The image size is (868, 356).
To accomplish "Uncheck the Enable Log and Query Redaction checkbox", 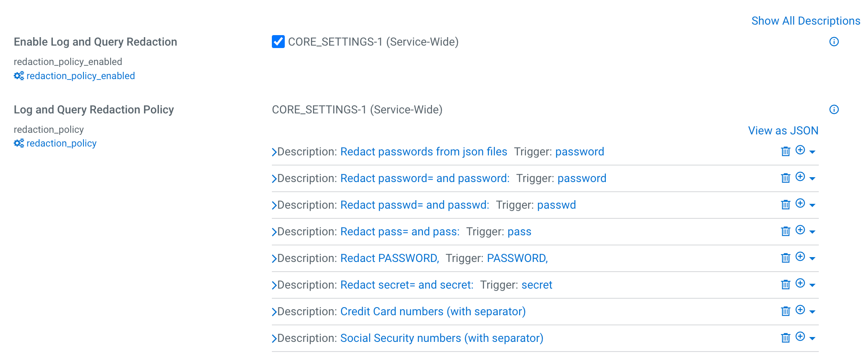I will click(278, 42).
